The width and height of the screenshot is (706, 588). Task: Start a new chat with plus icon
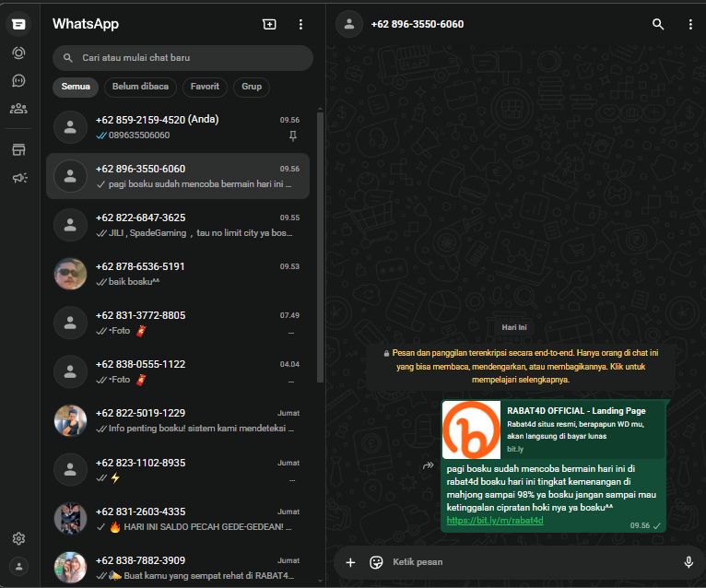(269, 24)
